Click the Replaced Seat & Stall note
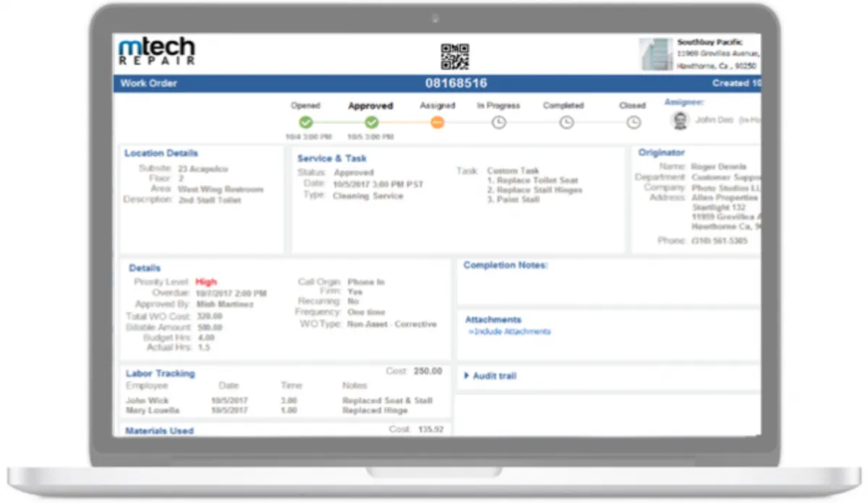Viewport: 868px width, 503px height. [x=387, y=400]
